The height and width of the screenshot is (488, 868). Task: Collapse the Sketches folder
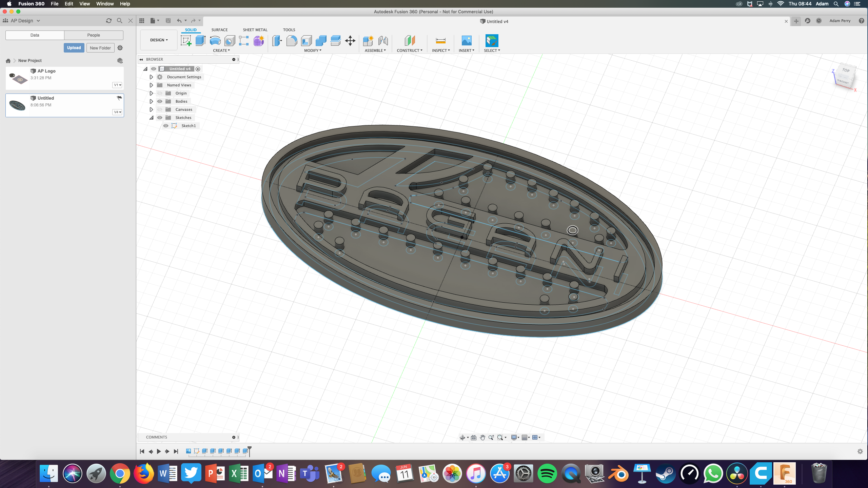point(152,118)
